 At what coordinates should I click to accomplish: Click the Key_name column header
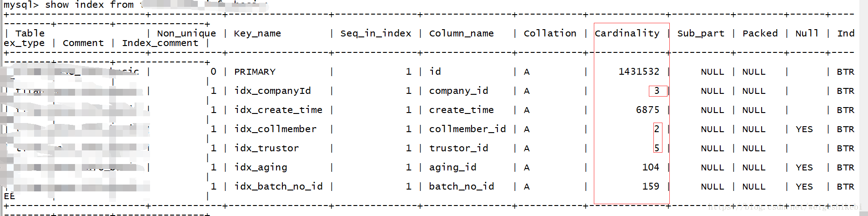[257, 33]
